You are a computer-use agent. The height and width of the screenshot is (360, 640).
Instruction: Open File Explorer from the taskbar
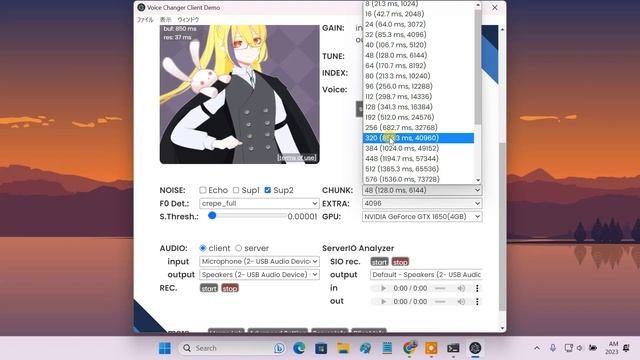(343, 348)
